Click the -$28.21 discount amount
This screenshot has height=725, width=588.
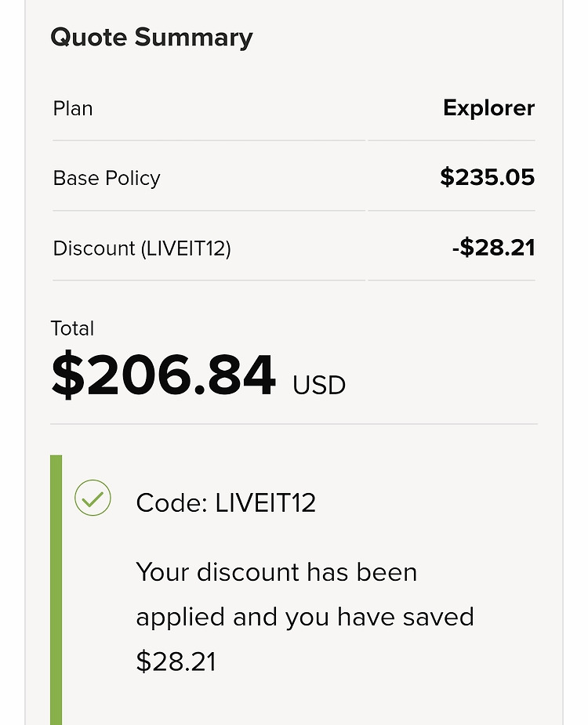(493, 248)
